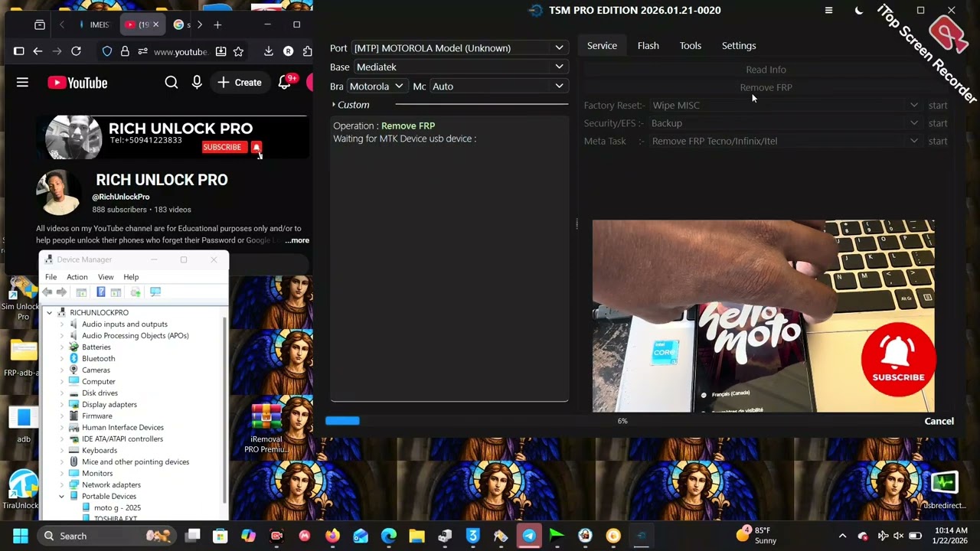Open the Mc Auto dropdown

498,86
